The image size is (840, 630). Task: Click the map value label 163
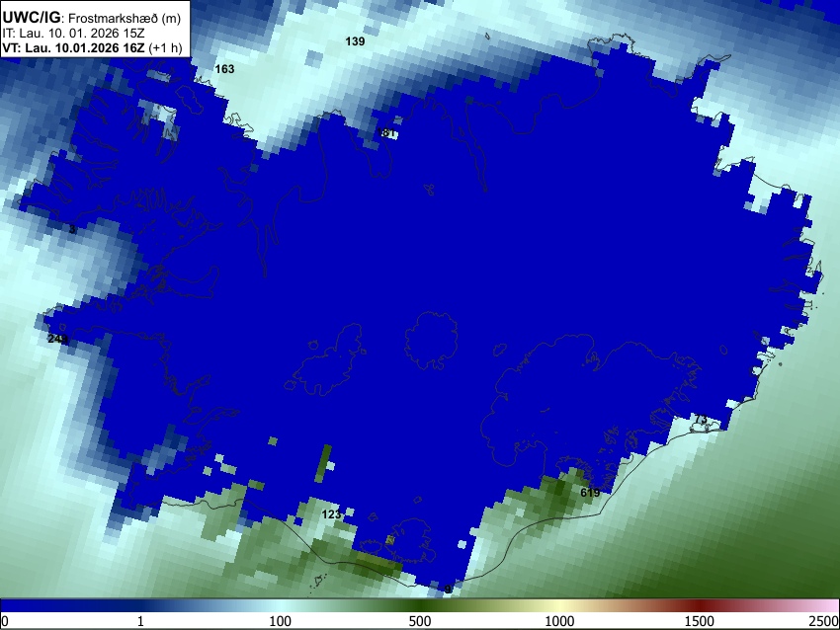224,69
